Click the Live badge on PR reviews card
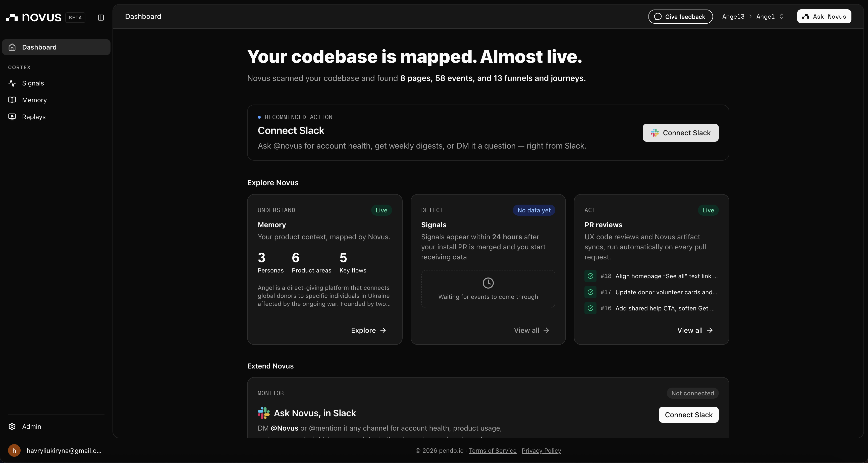Image resolution: width=868 pixels, height=463 pixels. (708, 210)
